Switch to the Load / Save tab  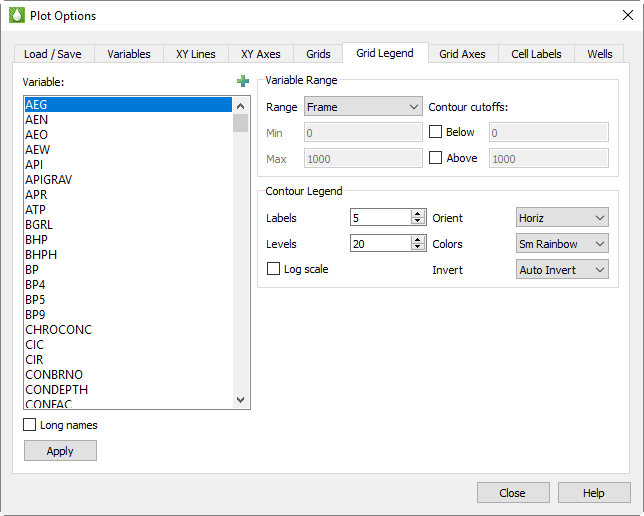[x=53, y=54]
